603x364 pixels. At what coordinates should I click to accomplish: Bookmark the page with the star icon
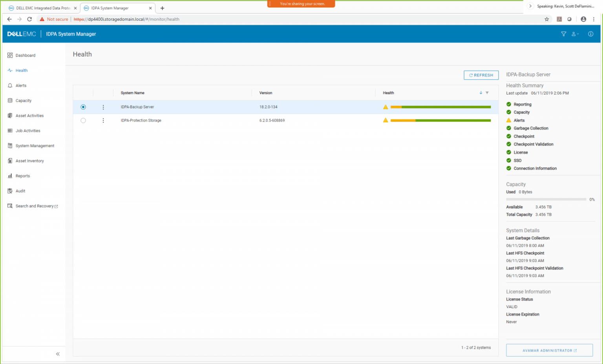[x=546, y=19]
